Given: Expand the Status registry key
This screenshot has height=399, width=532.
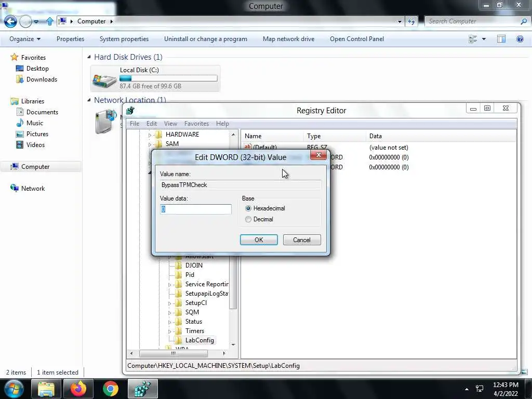Looking at the screenshot, I should (169, 322).
